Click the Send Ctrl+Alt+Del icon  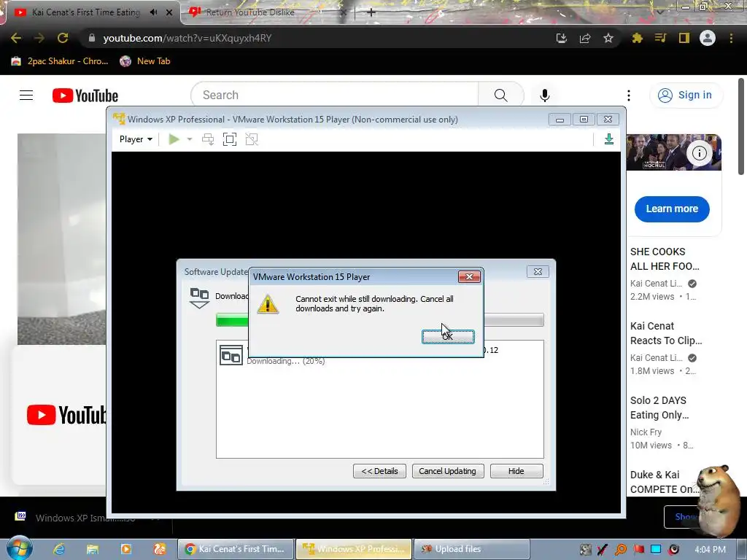(x=208, y=139)
